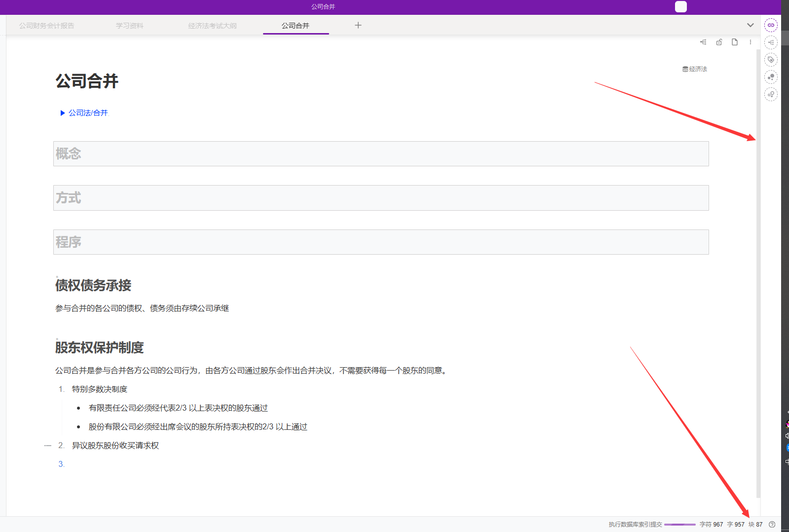Expand the folded 程序 heading block

click(380, 242)
